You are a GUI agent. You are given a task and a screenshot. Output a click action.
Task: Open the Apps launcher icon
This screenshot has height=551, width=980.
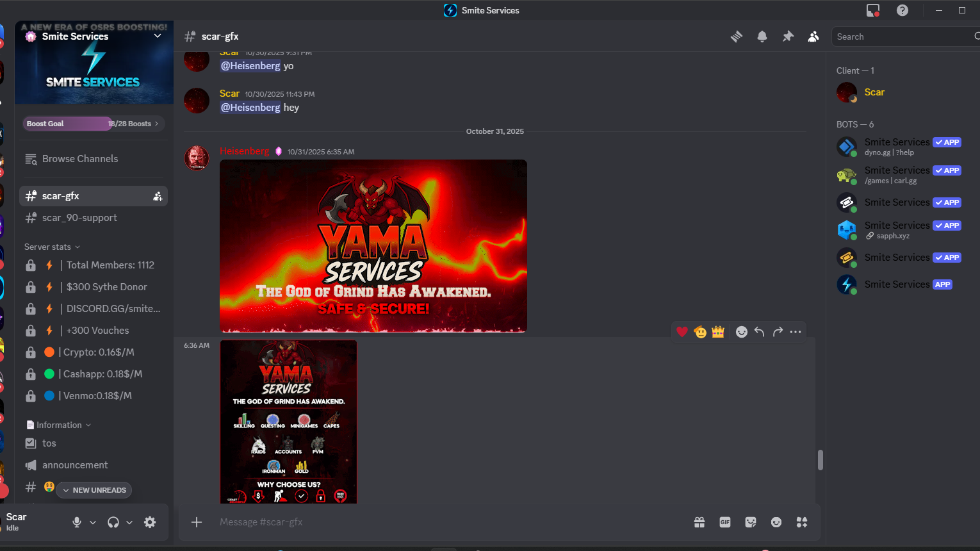802,522
